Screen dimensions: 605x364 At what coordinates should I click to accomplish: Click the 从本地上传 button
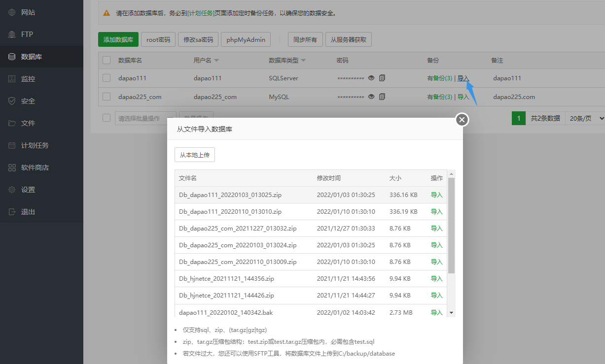[x=195, y=155]
